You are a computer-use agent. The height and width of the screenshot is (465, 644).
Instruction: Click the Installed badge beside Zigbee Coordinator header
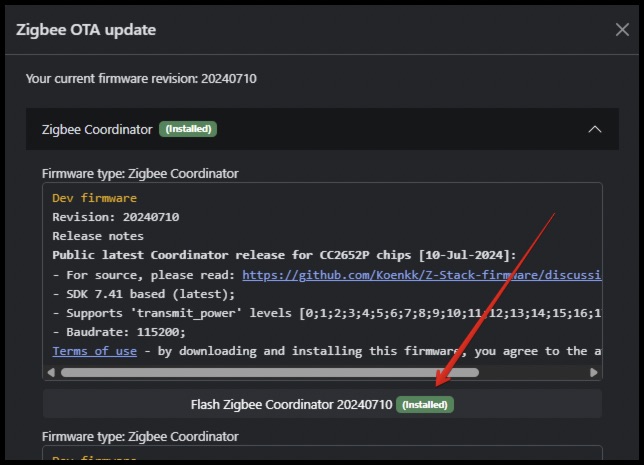(188, 129)
